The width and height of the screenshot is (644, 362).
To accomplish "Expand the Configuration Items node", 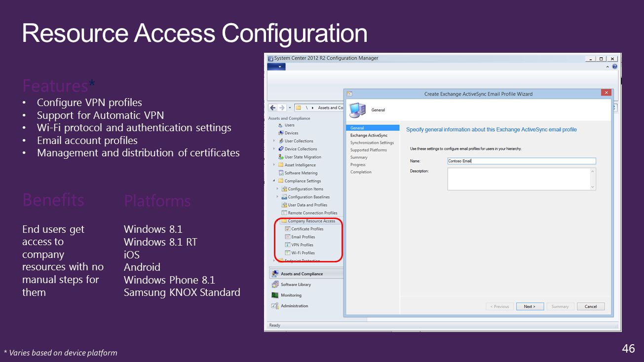I will (x=277, y=189).
